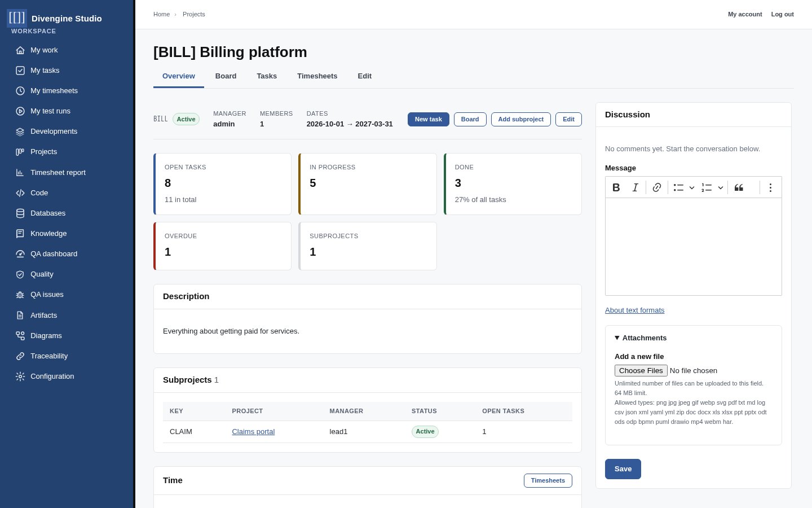Click the Diagrams sidebar icon
Image resolution: width=812 pixels, height=508 pixels.
[20, 336]
